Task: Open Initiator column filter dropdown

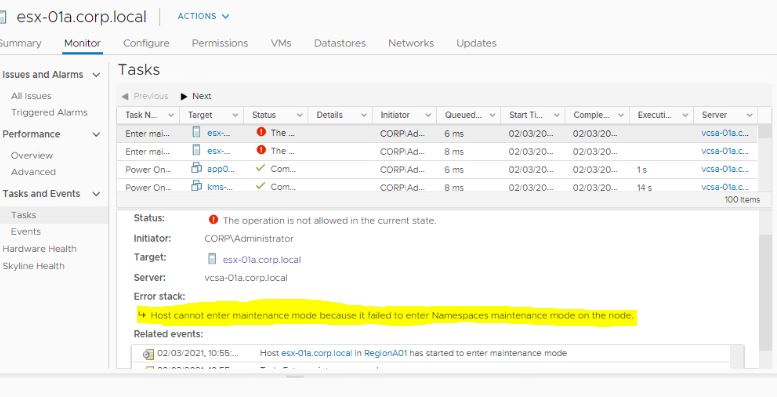Action: [428, 115]
